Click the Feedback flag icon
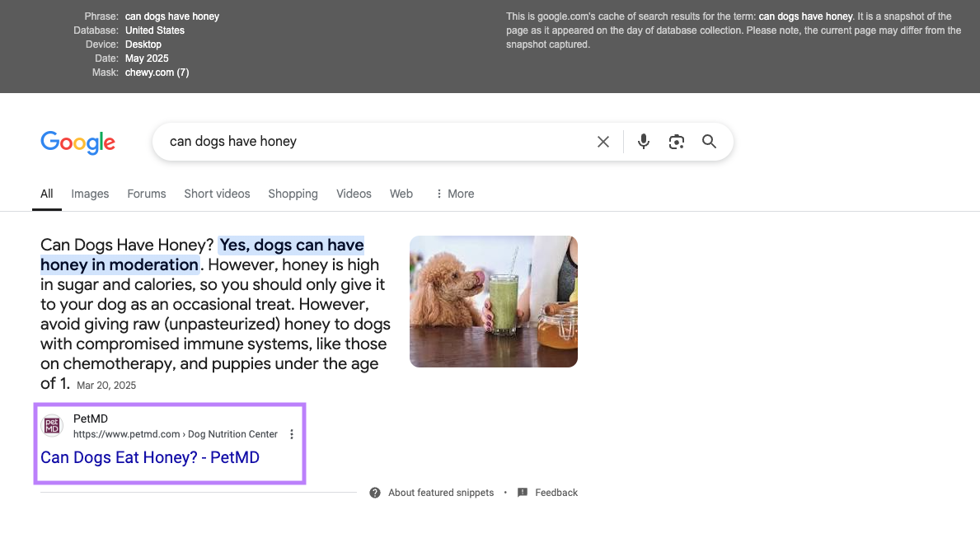Viewport: 980px width, 538px height. [x=522, y=492]
